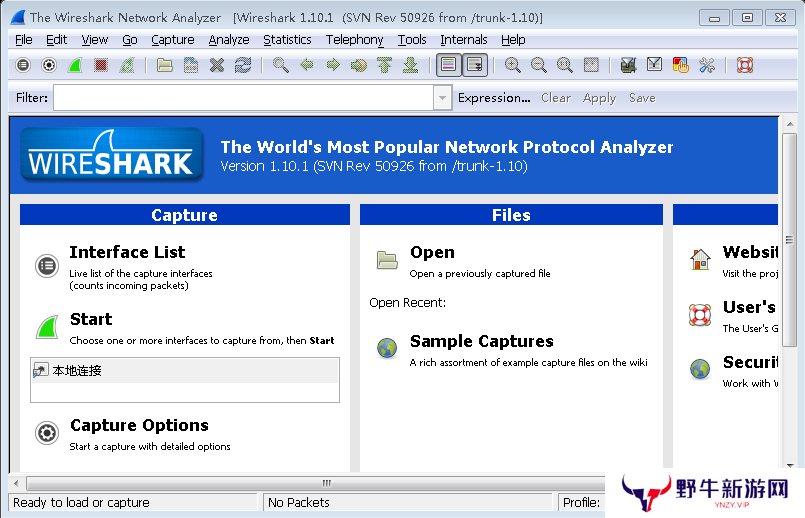The height and width of the screenshot is (518, 805).
Task: Open preferences wrench toolbar icon
Action: coord(707,65)
